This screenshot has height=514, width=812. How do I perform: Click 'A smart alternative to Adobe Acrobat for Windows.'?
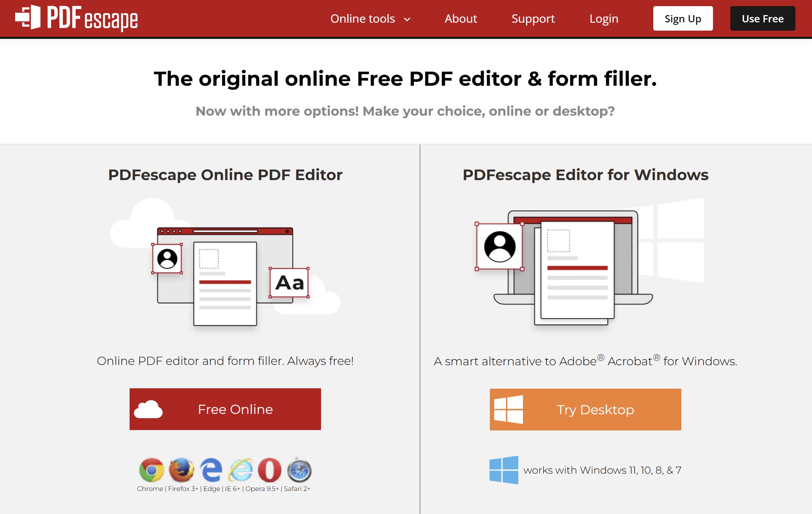click(x=586, y=361)
